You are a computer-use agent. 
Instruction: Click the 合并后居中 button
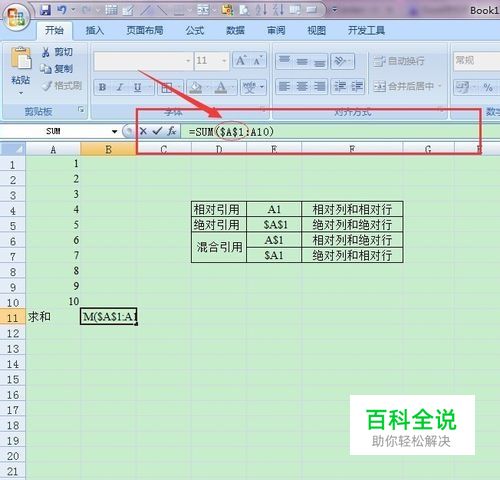point(404,87)
